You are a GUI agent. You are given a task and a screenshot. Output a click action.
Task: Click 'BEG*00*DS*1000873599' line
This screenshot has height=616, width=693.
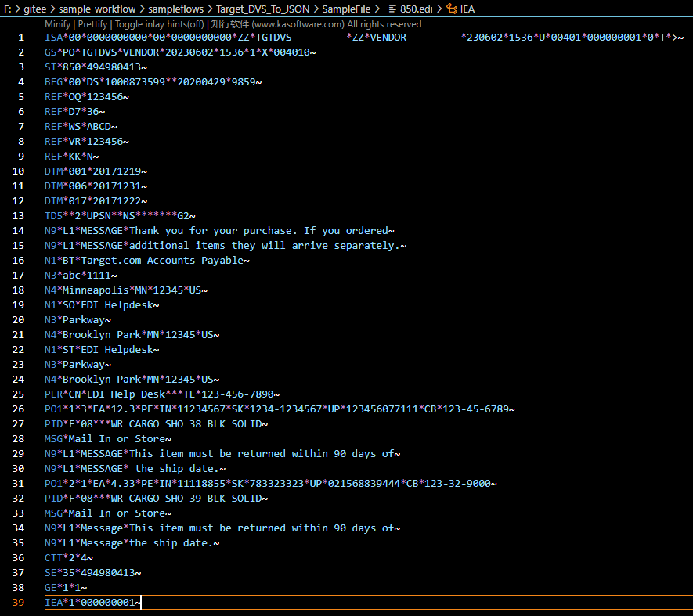pyautogui.click(x=153, y=82)
